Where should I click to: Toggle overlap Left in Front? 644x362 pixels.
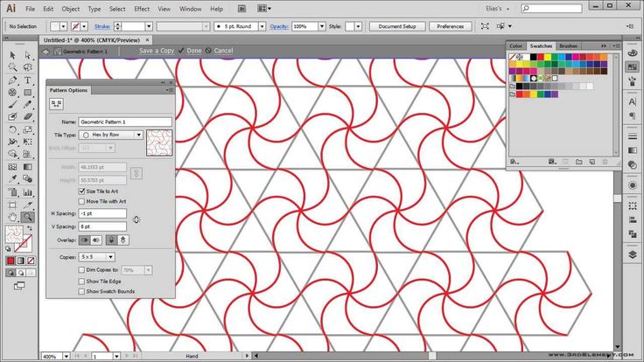pyautogui.click(x=85, y=240)
